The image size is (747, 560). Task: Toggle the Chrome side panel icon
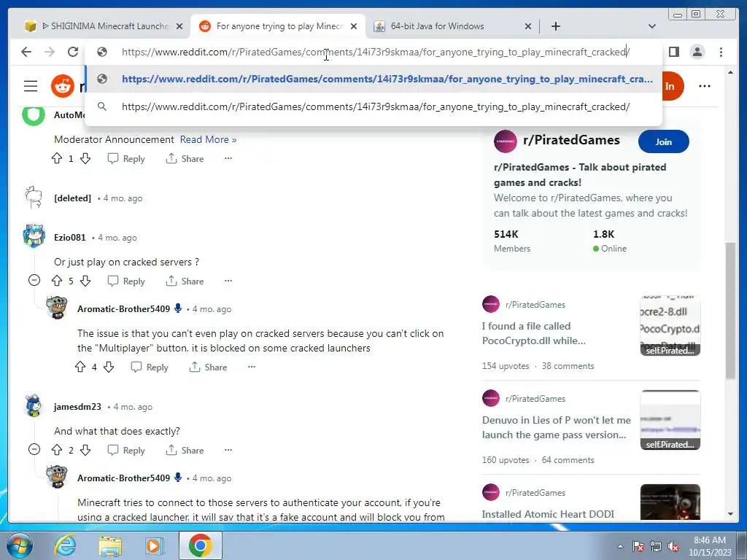point(673,52)
